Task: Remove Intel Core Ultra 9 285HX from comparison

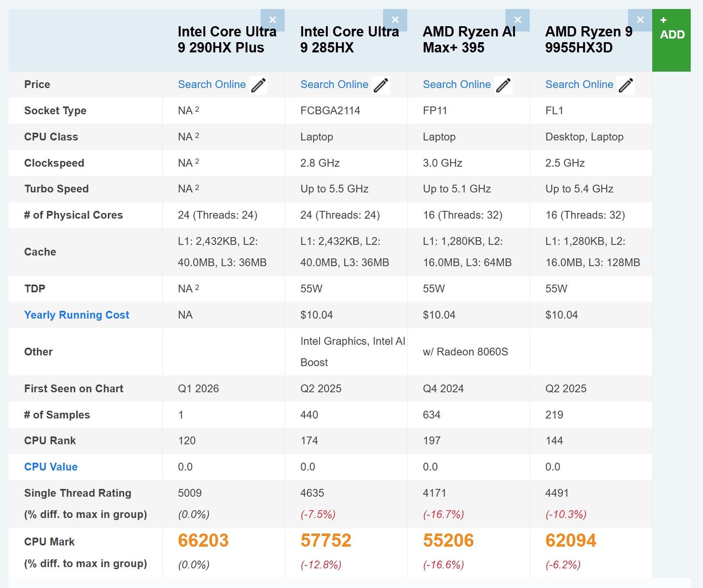Action: (x=395, y=19)
